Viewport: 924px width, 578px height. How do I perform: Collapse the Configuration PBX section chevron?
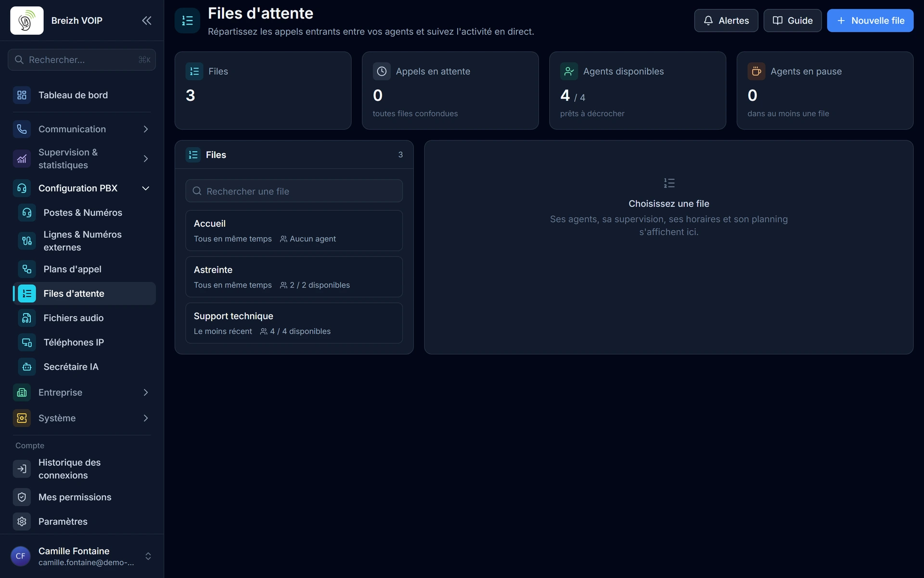[x=146, y=188]
